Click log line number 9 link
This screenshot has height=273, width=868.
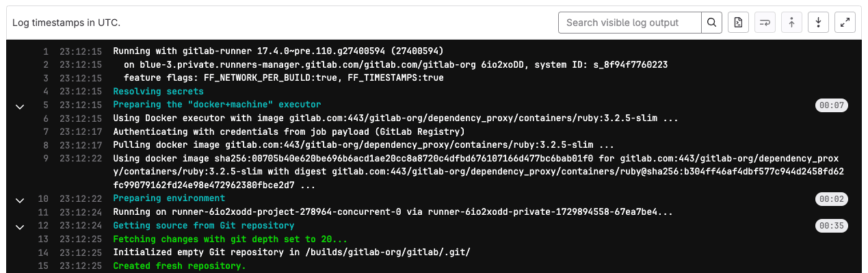tap(46, 158)
